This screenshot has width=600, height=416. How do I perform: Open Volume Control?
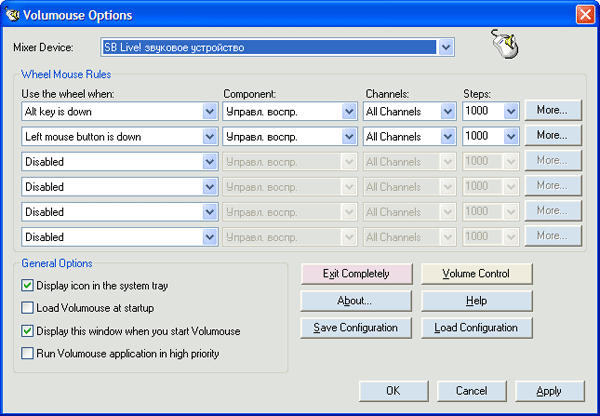coord(476,273)
